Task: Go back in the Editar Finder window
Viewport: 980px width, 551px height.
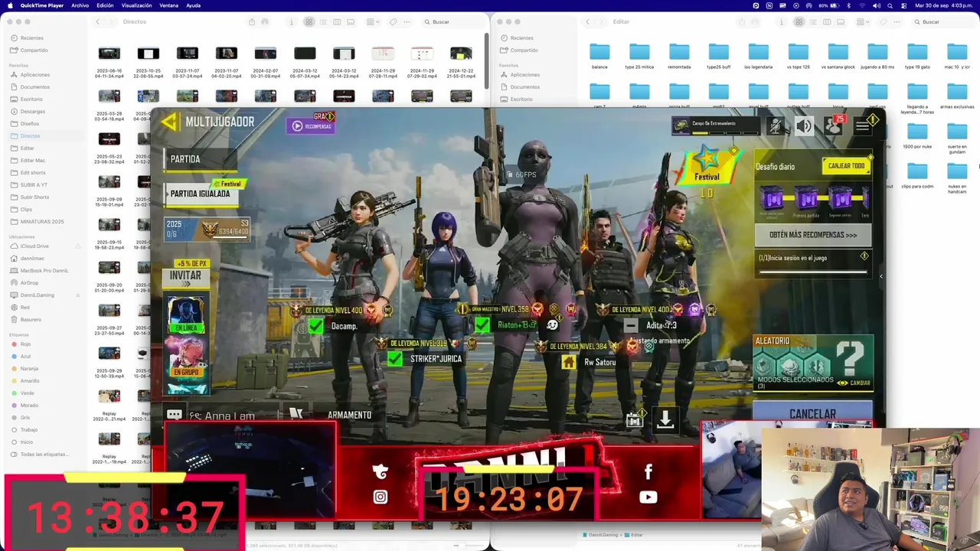Action: coord(587,21)
